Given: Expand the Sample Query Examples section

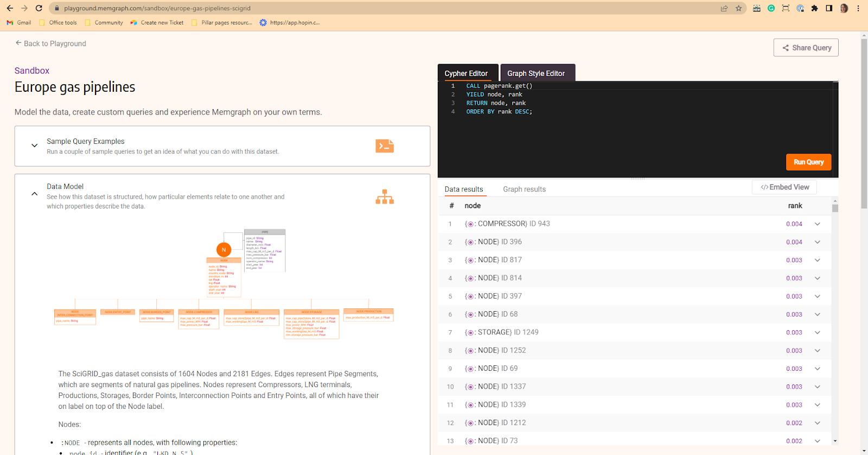Looking at the screenshot, I should [35, 146].
